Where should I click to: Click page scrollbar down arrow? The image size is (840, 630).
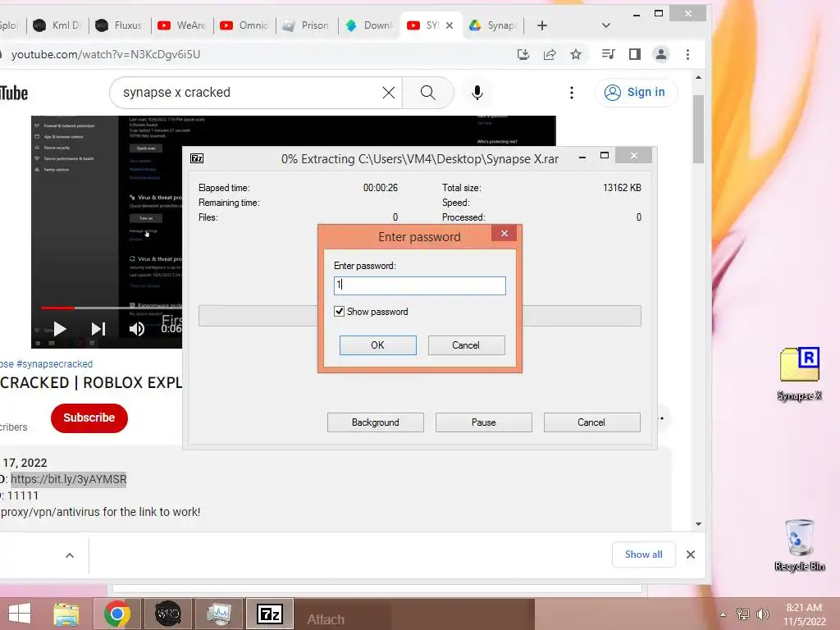pos(698,524)
